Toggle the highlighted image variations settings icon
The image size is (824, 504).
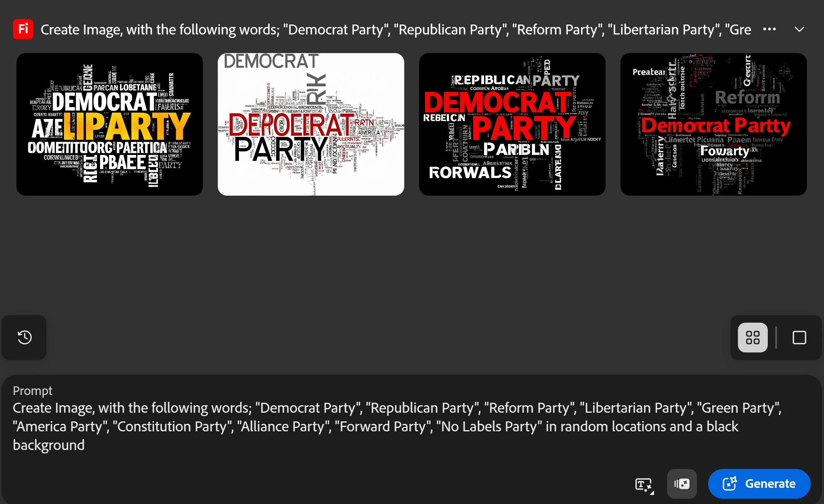coord(682,484)
